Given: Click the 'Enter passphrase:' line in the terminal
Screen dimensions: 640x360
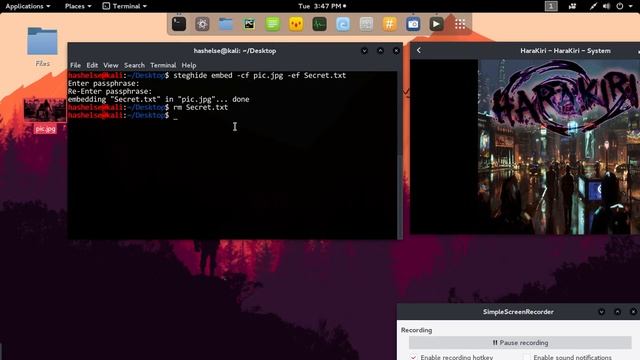Looking at the screenshot, I should pyautogui.click(x=103, y=84).
